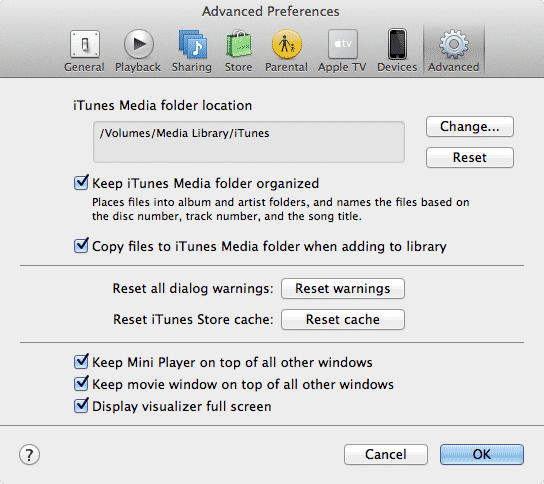This screenshot has width=544, height=484.
Task: Open the Playback preferences icon
Action: coord(139,44)
